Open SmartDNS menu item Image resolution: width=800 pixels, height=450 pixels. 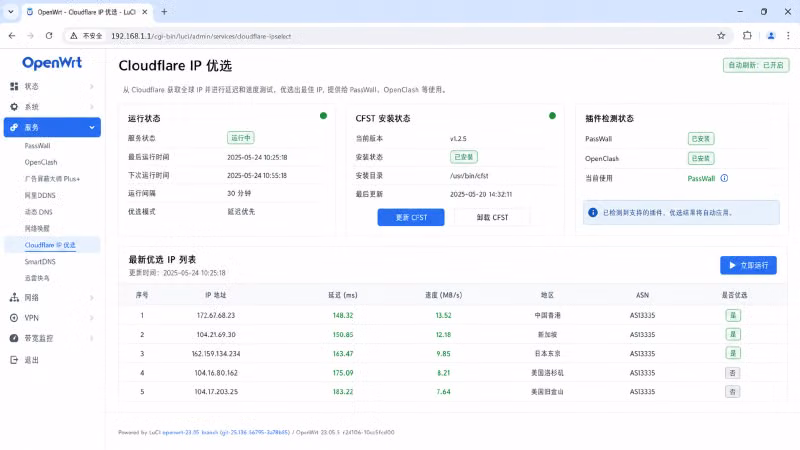pyautogui.click(x=40, y=262)
